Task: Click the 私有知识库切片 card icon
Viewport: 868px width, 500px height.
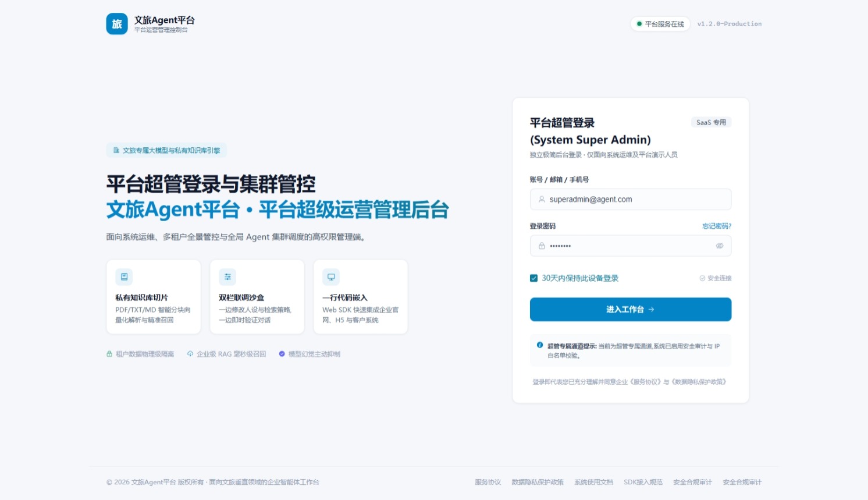Action: tap(124, 277)
